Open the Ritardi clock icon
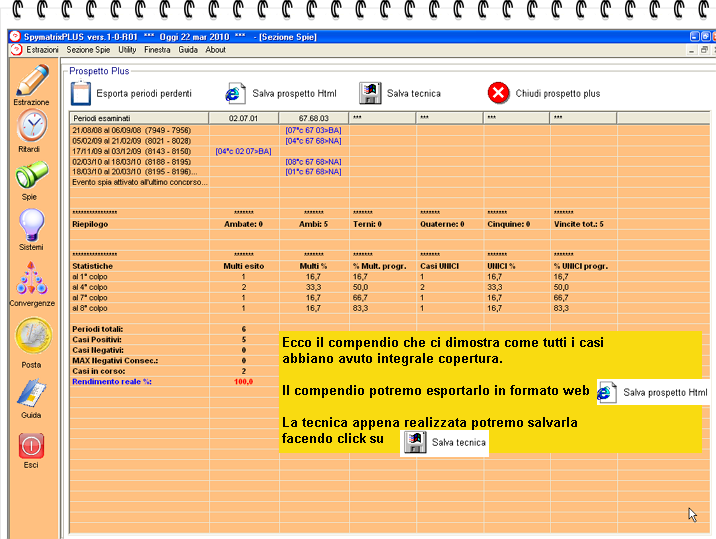The width and height of the screenshot is (716, 539). (x=31, y=126)
